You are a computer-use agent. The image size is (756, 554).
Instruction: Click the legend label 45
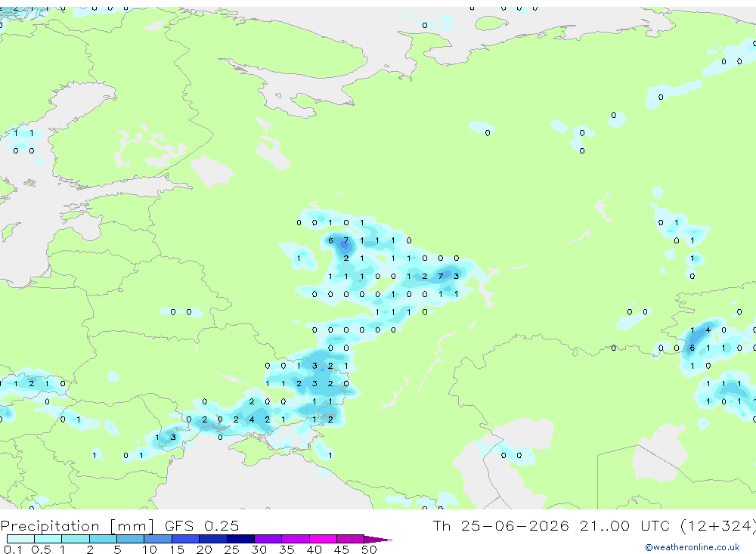(x=342, y=549)
